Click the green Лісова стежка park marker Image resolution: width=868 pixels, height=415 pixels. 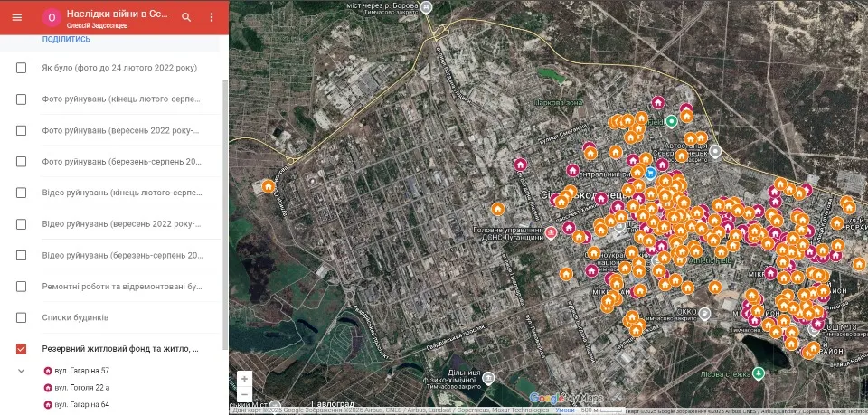point(759,374)
